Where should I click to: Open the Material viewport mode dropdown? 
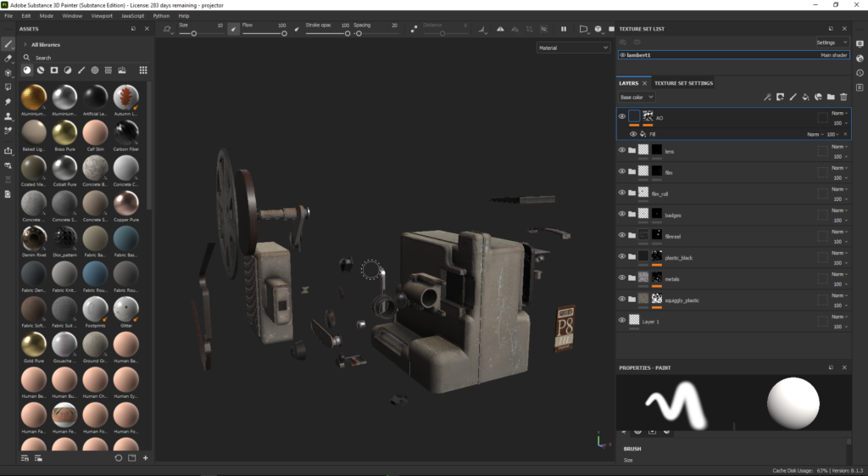[573, 48]
